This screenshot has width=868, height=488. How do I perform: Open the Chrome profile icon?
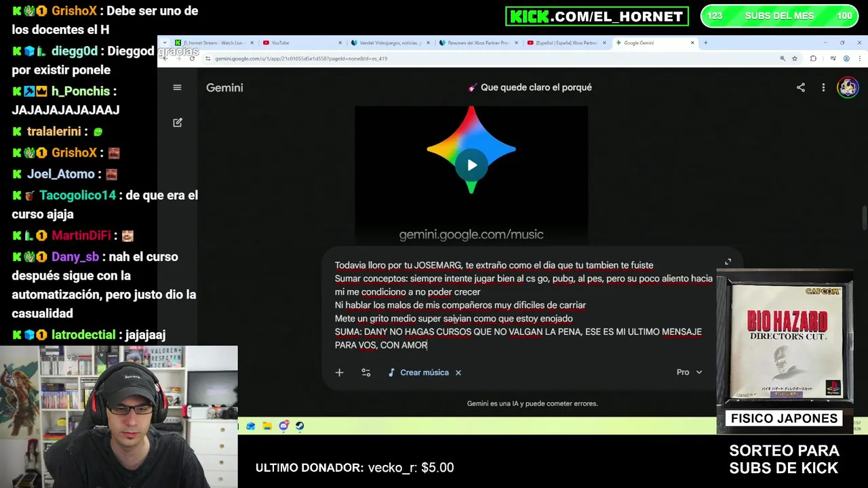(x=846, y=58)
